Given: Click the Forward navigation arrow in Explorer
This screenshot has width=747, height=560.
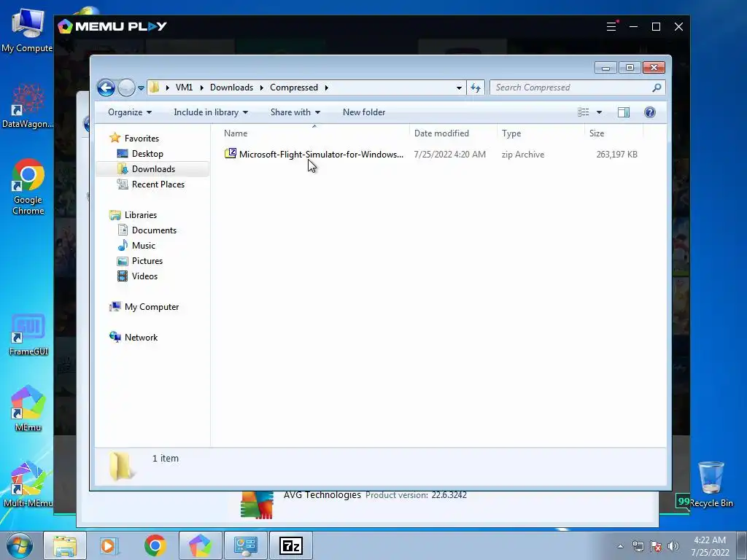Looking at the screenshot, I should pyautogui.click(x=126, y=87).
